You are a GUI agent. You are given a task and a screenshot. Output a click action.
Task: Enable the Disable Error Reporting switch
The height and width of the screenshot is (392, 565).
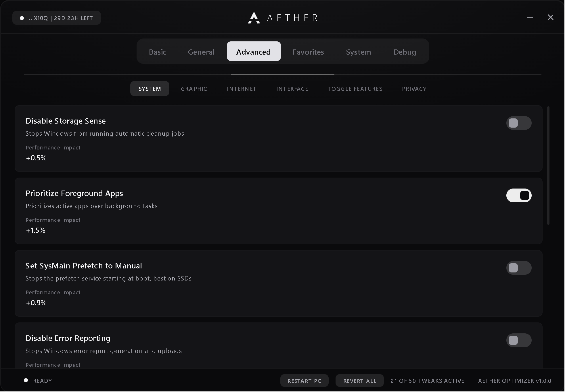(x=519, y=340)
